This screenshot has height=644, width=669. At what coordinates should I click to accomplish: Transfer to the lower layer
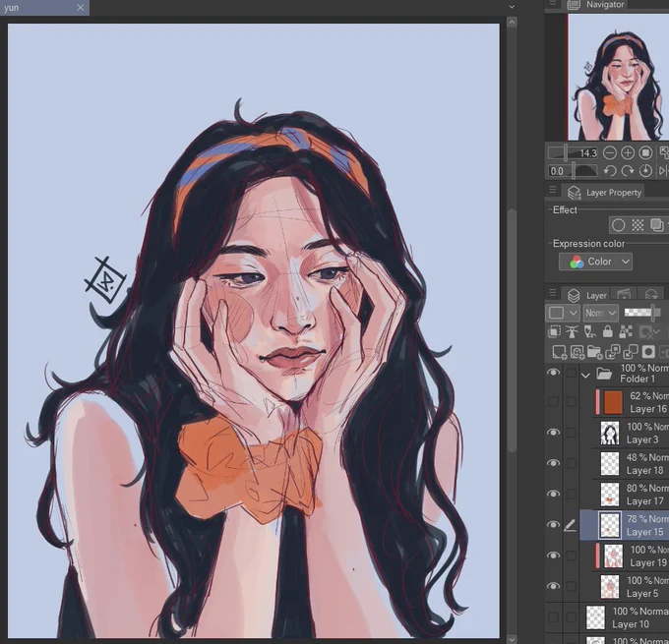pos(613,352)
